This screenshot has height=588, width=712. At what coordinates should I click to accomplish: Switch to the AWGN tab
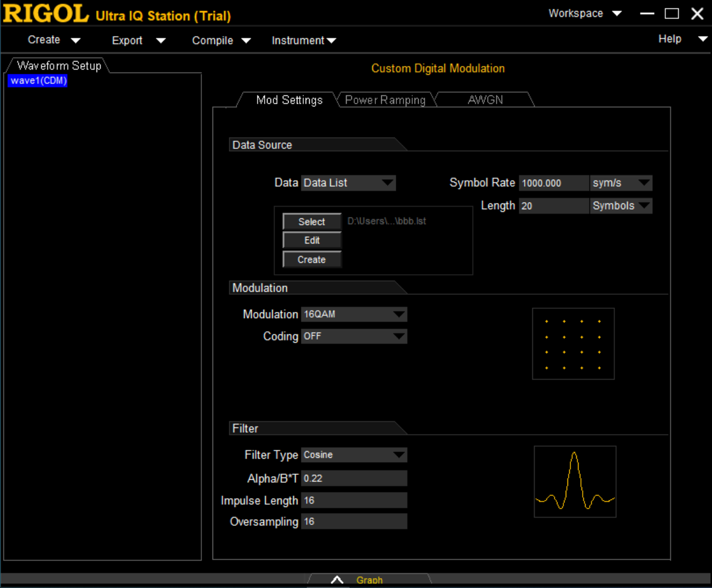[x=485, y=100]
